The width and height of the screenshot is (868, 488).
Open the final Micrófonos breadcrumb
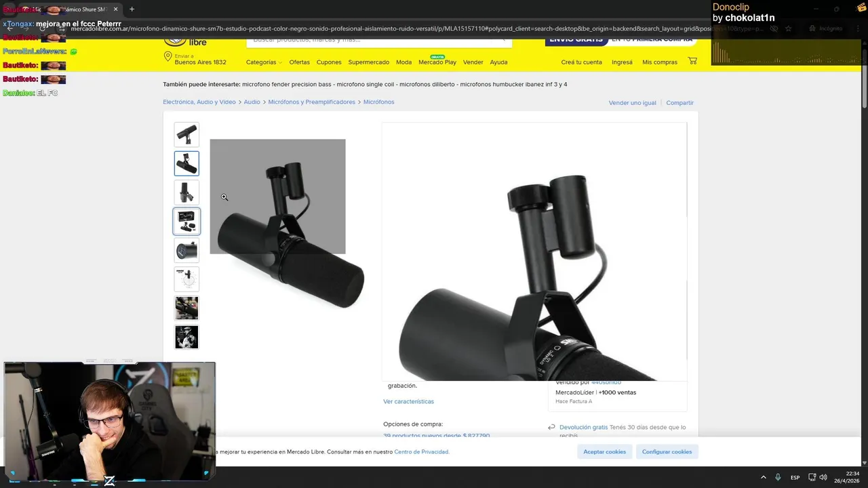378,102
